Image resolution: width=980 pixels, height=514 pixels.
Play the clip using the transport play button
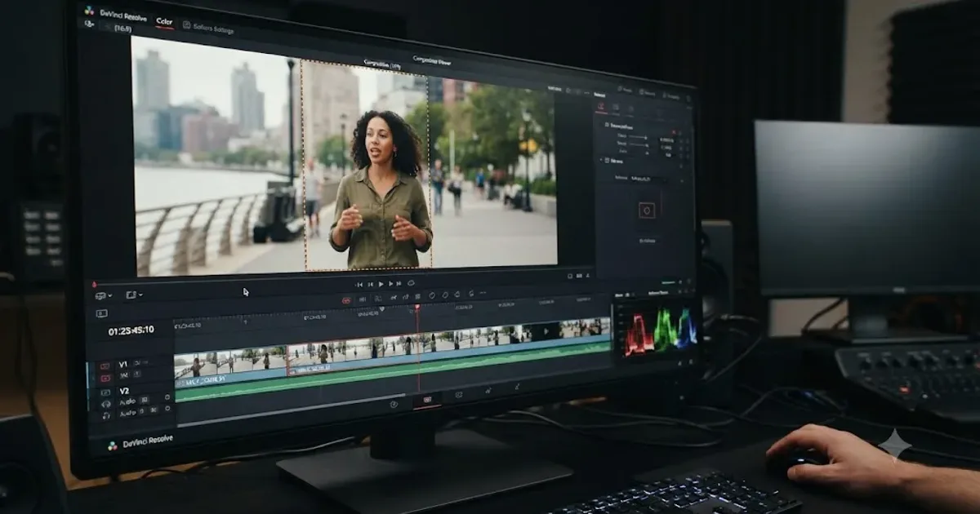381,284
